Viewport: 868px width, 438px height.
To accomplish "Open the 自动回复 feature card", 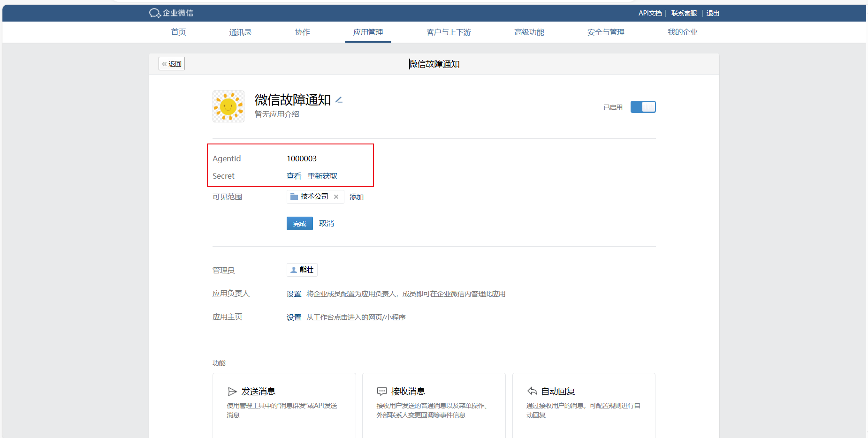I will pos(584,406).
